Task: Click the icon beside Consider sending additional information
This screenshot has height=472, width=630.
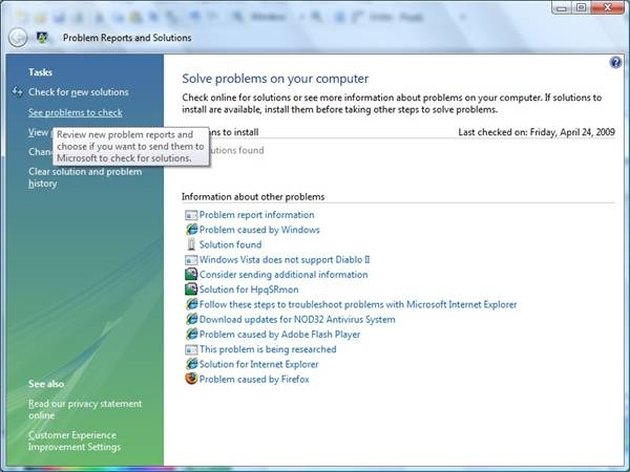Action: [x=191, y=274]
